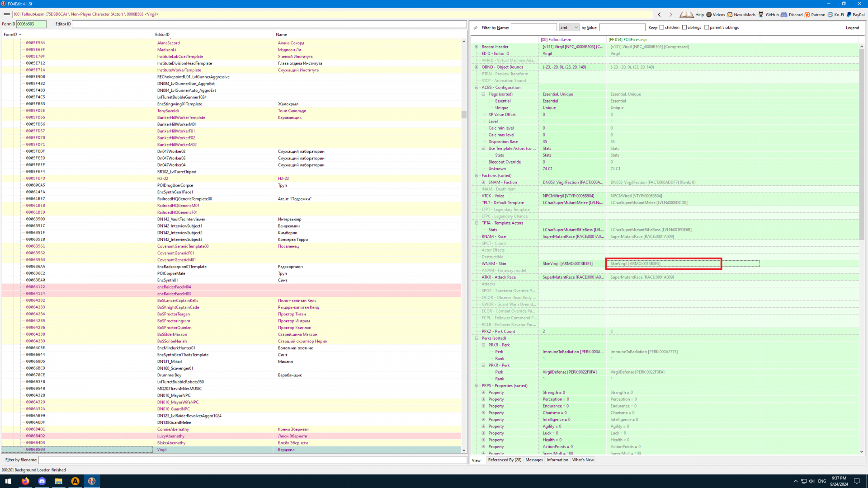Enable the Keep children checkbox
Viewport: 868px width, 488px height.
click(x=662, y=28)
